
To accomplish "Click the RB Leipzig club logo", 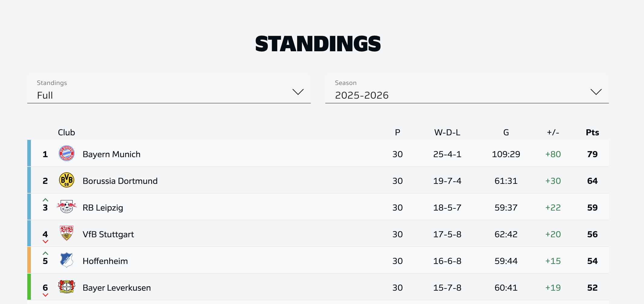I will coord(67,207).
